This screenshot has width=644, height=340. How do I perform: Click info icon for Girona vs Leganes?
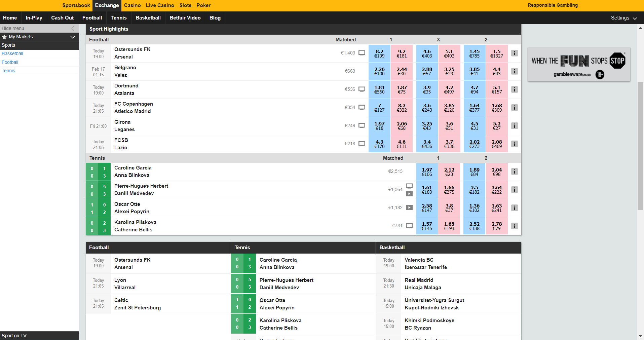pyautogui.click(x=514, y=126)
